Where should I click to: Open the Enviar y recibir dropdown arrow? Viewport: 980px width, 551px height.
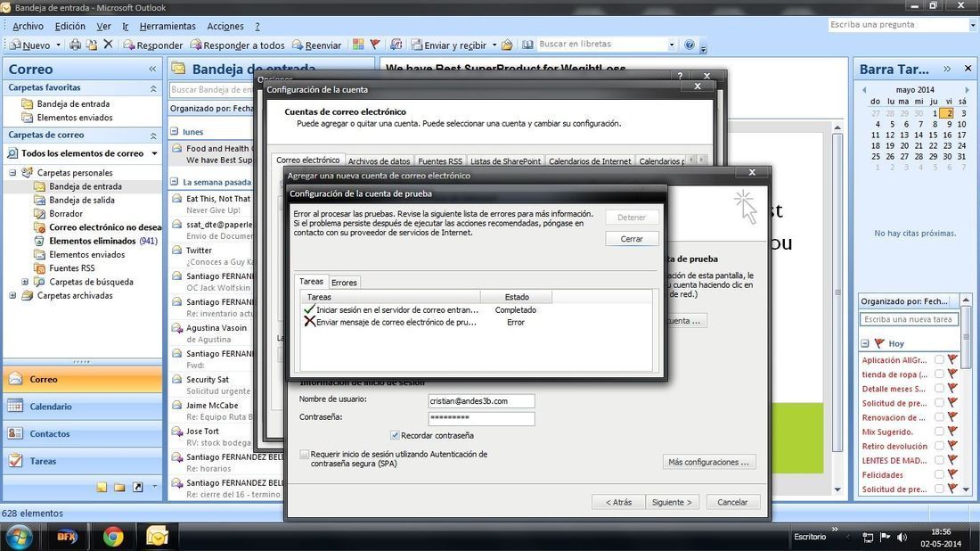(494, 45)
